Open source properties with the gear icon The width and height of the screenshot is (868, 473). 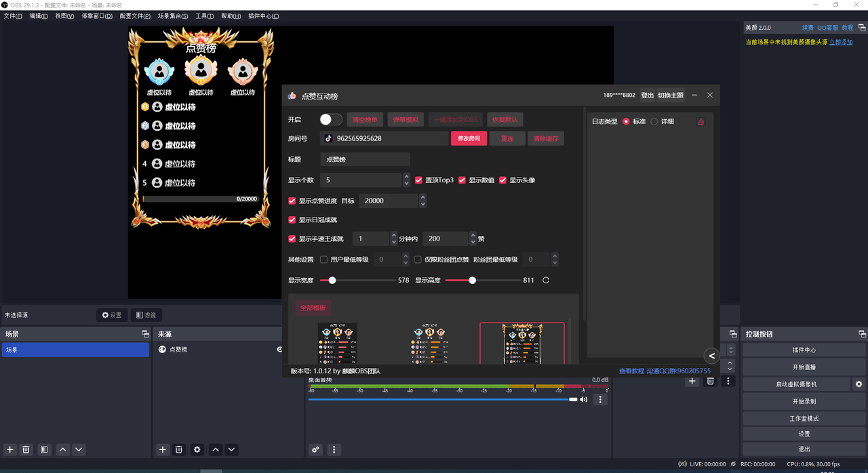[197, 449]
